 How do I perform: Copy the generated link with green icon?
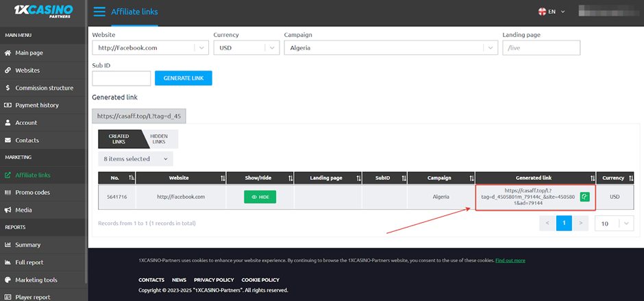[x=584, y=197]
